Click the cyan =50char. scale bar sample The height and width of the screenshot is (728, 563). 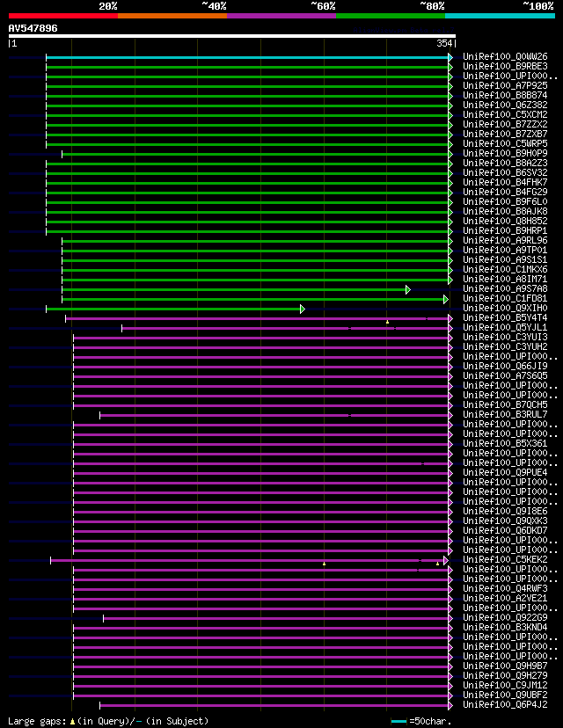pos(399,722)
